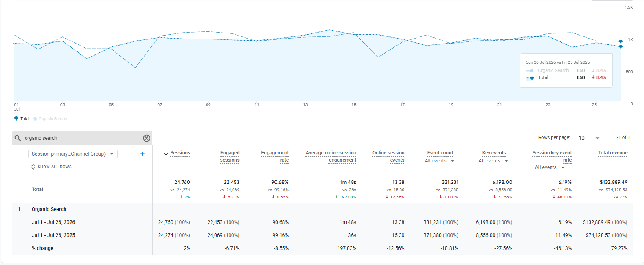Sort by Engagement rate column header
The height and width of the screenshot is (265, 644).
(275, 156)
